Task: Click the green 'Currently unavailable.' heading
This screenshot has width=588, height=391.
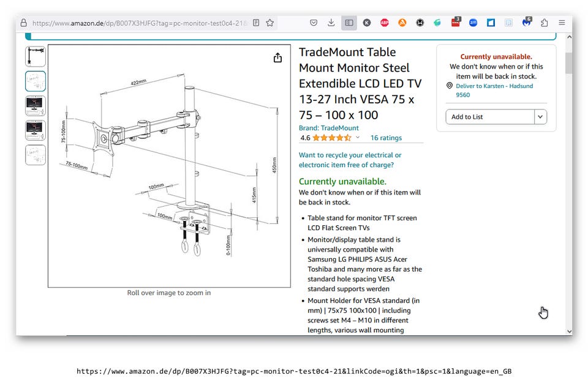Action: [342, 181]
